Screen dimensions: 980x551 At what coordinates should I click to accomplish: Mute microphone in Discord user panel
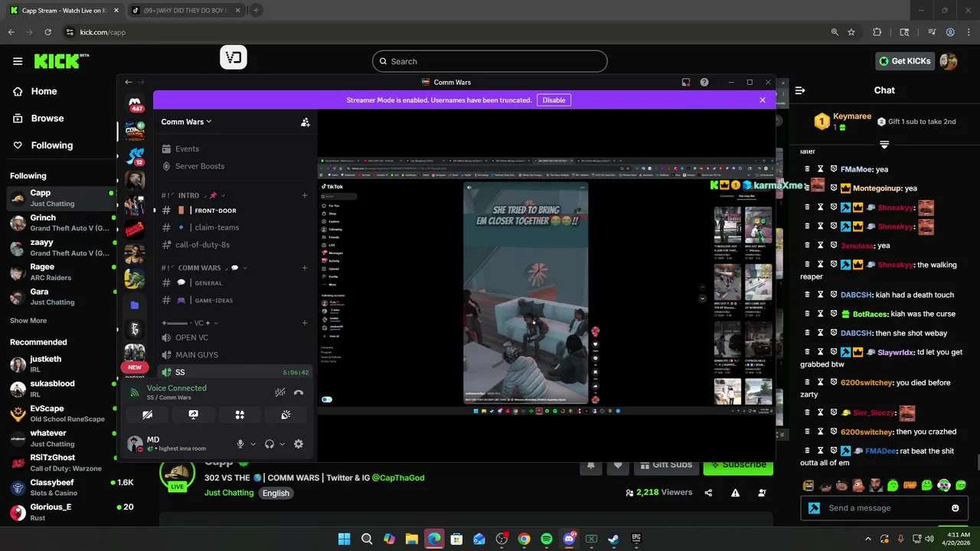coord(240,444)
